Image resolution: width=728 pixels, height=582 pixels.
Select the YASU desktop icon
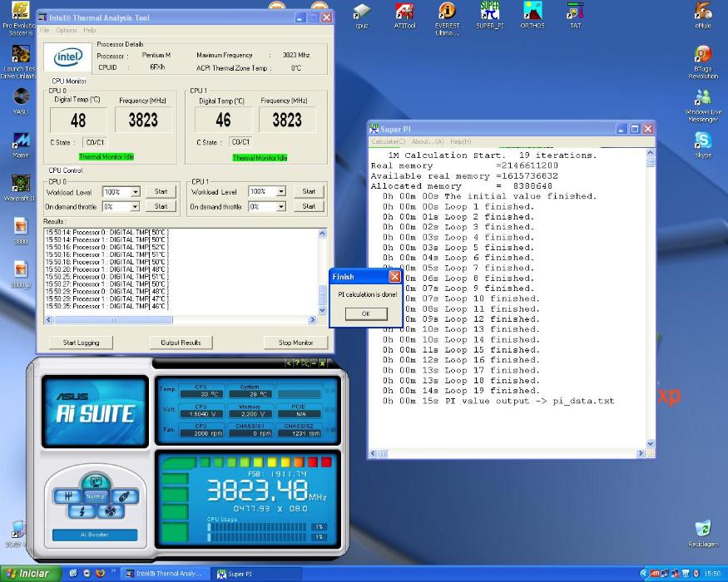(x=21, y=101)
